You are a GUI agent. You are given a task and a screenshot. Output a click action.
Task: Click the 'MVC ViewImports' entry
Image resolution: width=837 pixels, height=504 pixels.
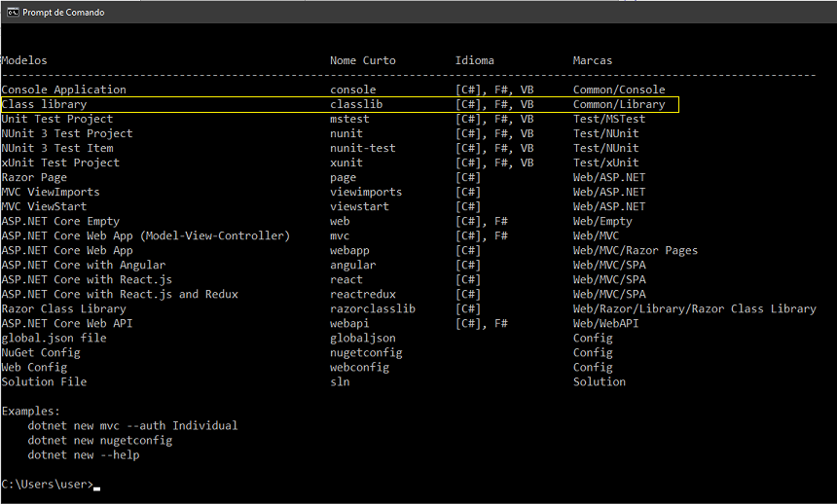pyautogui.click(x=51, y=192)
